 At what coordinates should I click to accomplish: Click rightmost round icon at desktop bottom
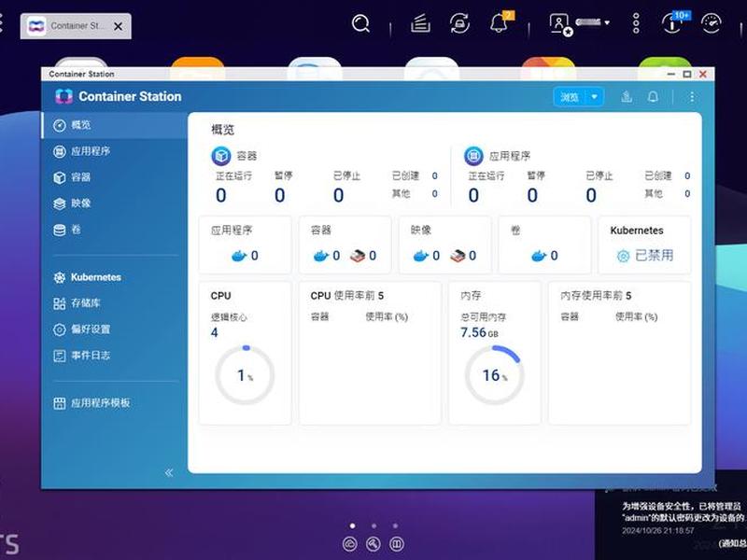[x=396, y=544]
